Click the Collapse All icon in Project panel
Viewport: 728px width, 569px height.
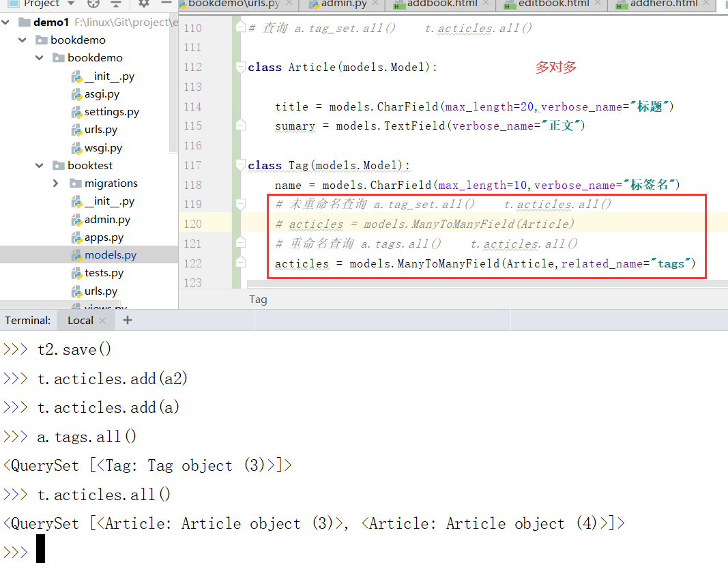[x=115, y=3]
